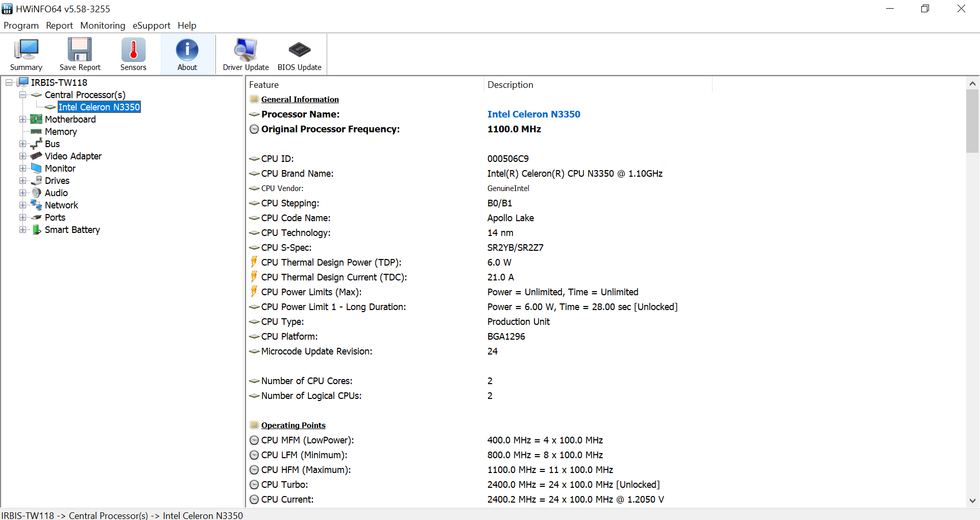Click the lightning icon beside CPU TDP
Screen dimensions: 980x520
coord(254,262)
